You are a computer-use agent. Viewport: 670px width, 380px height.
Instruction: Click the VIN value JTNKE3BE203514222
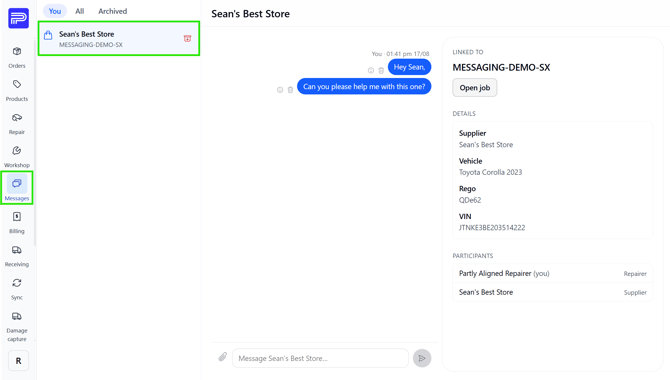click(x=492, y=228)
